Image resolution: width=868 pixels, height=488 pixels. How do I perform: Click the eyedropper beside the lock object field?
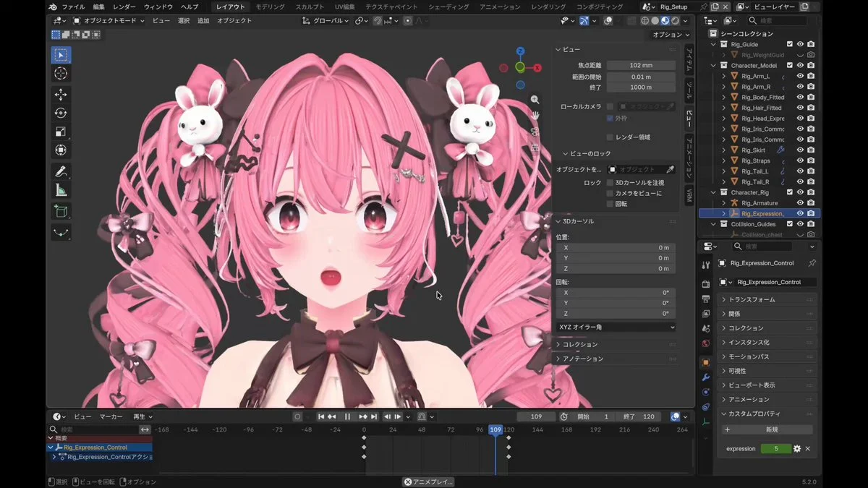click(671, 169)
